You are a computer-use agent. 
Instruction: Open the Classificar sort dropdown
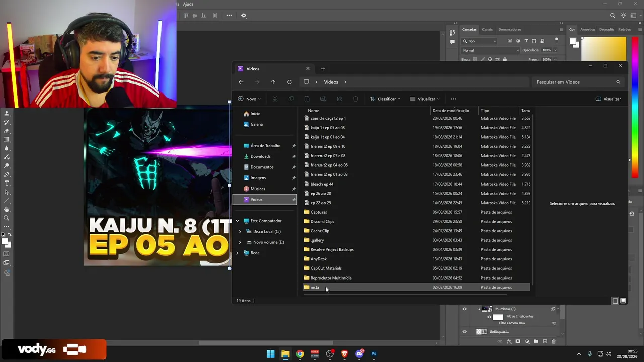click(x=385, y=99)
